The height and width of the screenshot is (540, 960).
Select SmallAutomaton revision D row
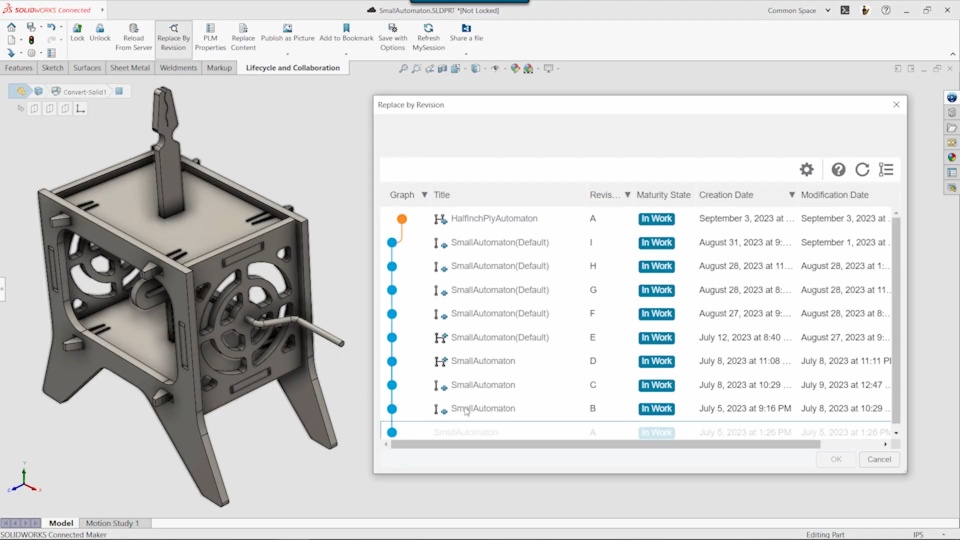(x=636, y=361)
